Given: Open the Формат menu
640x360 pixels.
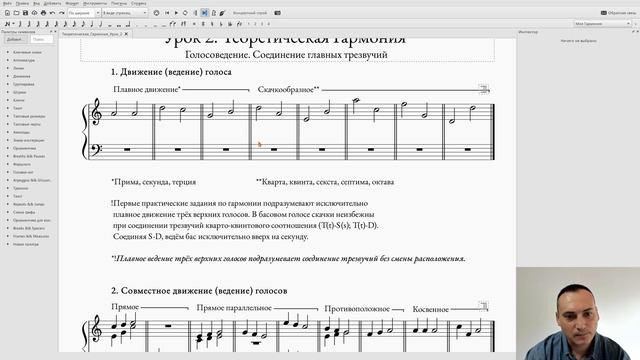Looking at the screenshot, I should 72,3.
